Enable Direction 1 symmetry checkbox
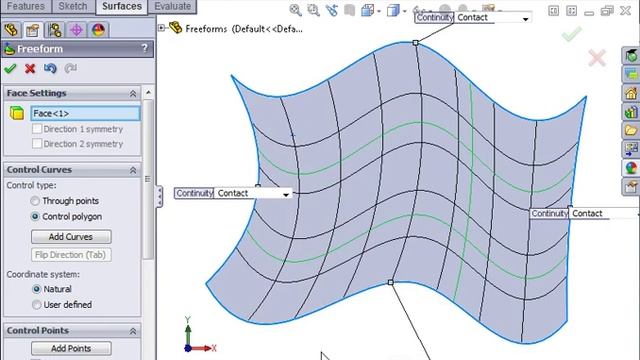This screenshot has height=360, width=640. pyautogui.click(x=37, y=129)
